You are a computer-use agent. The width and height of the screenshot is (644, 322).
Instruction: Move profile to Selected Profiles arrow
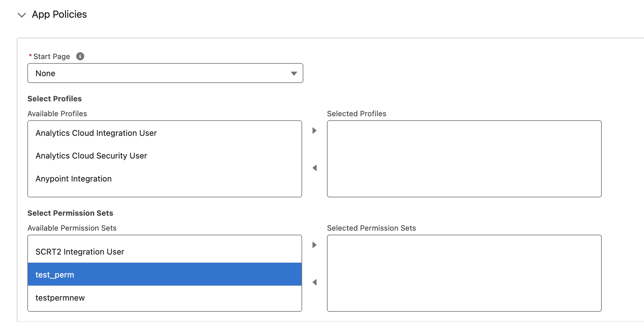coord(315,131)
